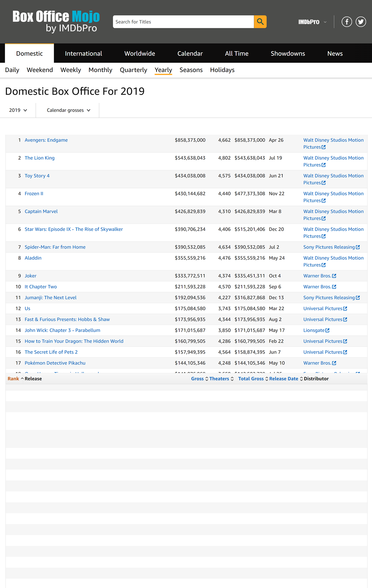Image resolution: width=372 pixels, height=588 pixels.
Task: Select the Domestic tab
Action: tap(29, 53)
